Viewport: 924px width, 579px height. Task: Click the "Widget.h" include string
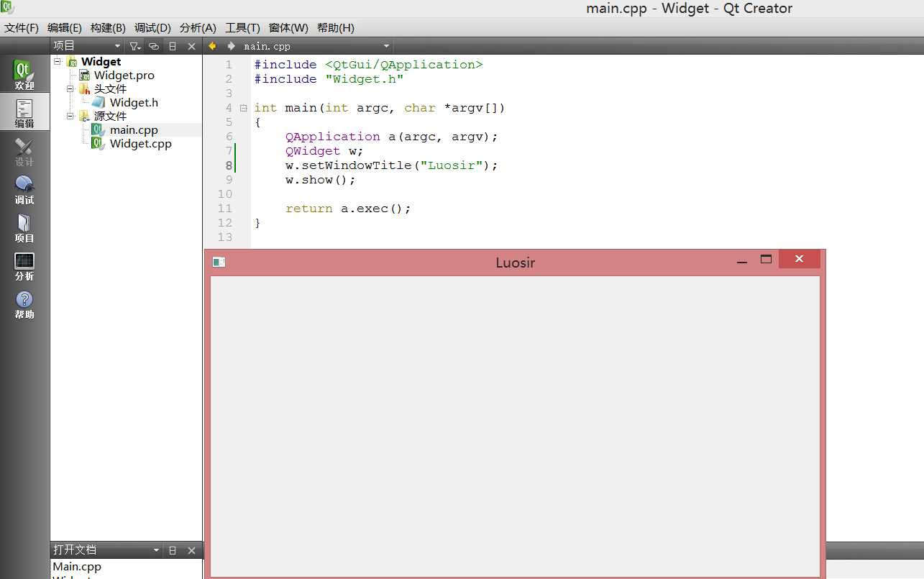(365, 79)
